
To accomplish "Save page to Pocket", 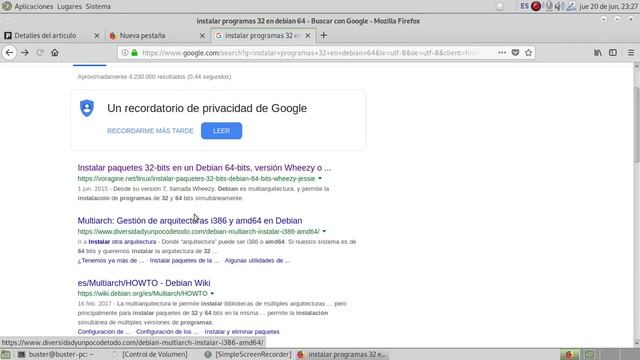I will 515,53.
